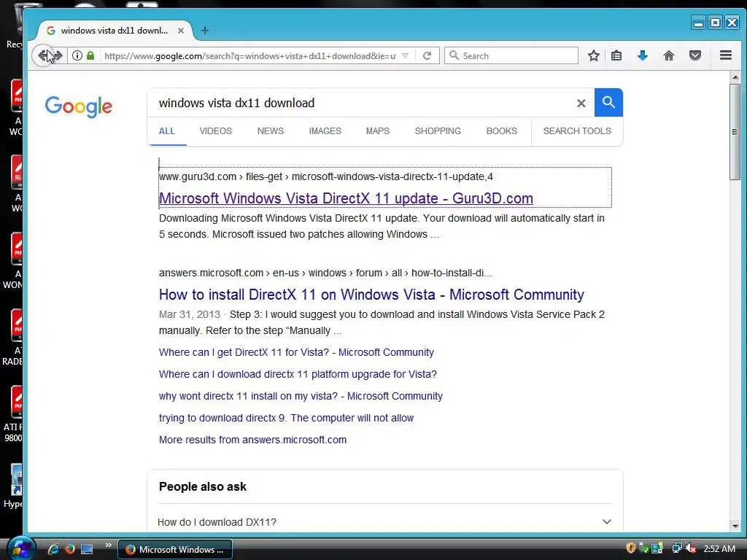Image resolution: width=747 pixels, height=560 pixels.
Task: Open 'trying to download directx 9' link
Action: [x=286, y=418]
